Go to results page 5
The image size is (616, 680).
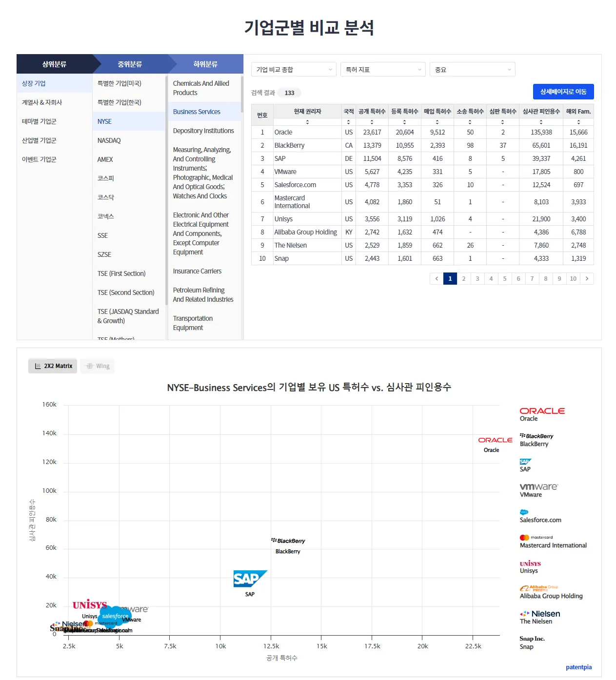click(505, 279)
